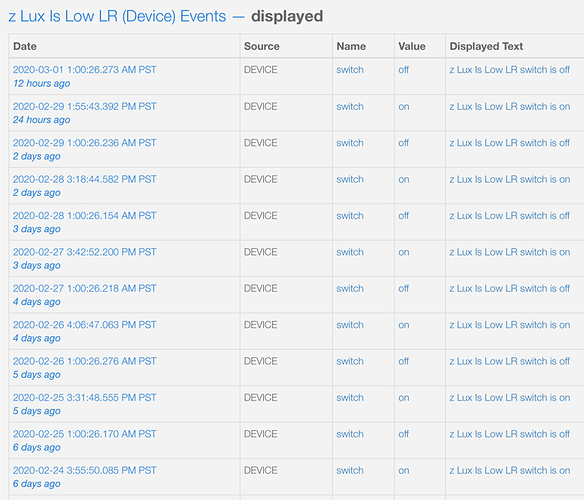The width and height of the screenshot is (584, 500).
Task: Click the Name column header
Action: coord(351,46)
